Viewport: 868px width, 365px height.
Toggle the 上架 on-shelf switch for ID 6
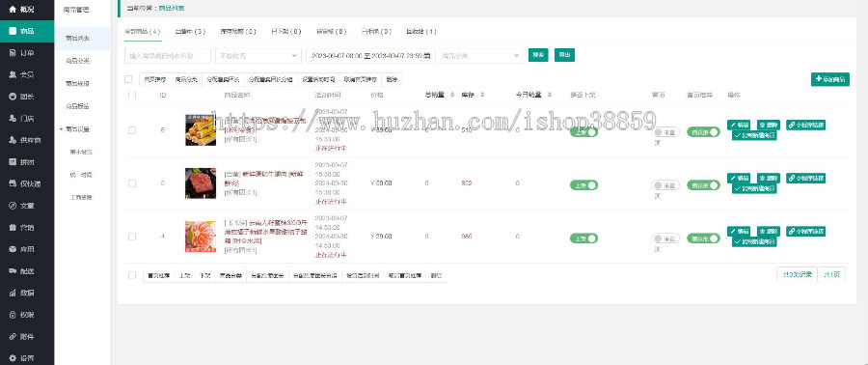(x=583, y=132)
